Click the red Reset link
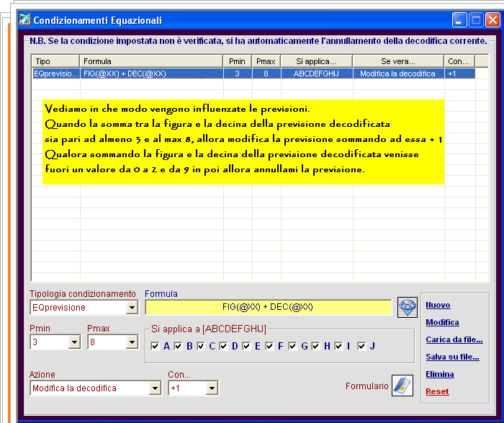The height and width of the screenshot is (423, 504). (x=437, y=391)
